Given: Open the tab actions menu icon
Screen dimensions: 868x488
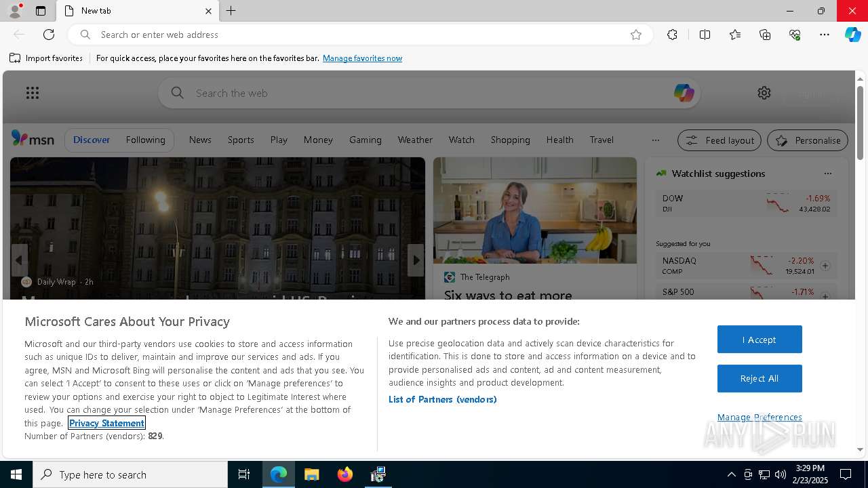Looking at the screenshot, I should point(41,11).
